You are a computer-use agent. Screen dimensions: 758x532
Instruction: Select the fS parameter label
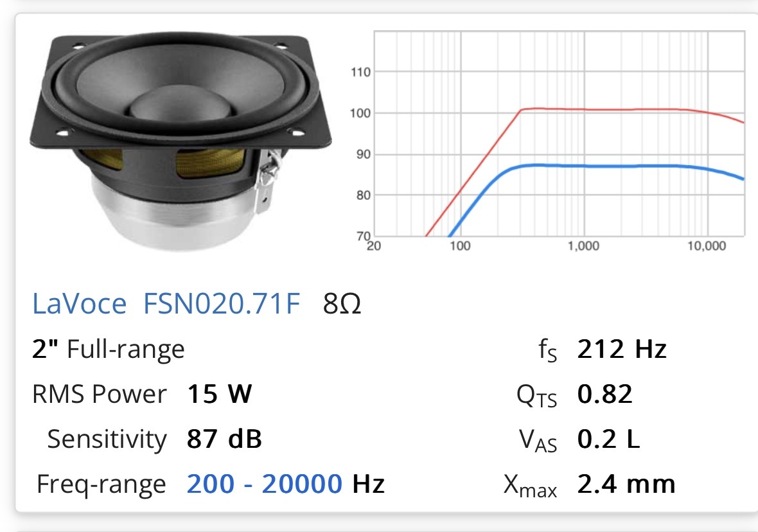(548, 350)
